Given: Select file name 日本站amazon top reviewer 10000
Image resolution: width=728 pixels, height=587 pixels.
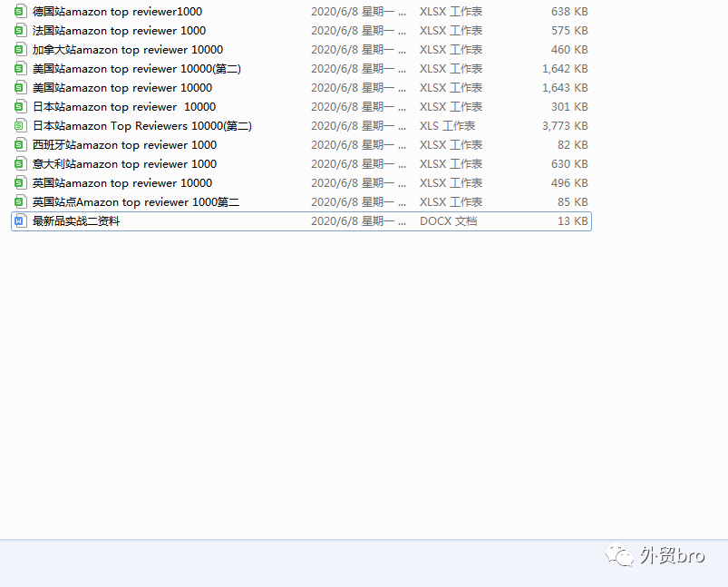Looking at the screenshot, I should [124, 107].
